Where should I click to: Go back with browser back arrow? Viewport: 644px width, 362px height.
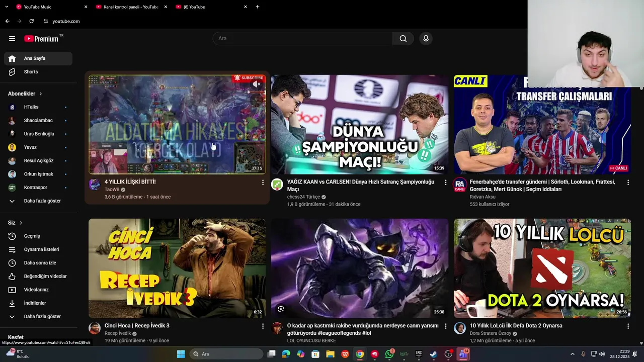[7, 21]
